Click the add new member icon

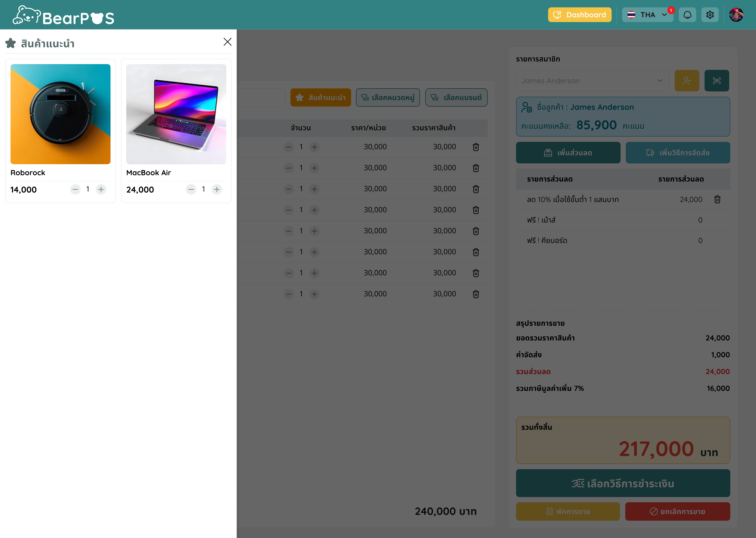tap(687, 80)
